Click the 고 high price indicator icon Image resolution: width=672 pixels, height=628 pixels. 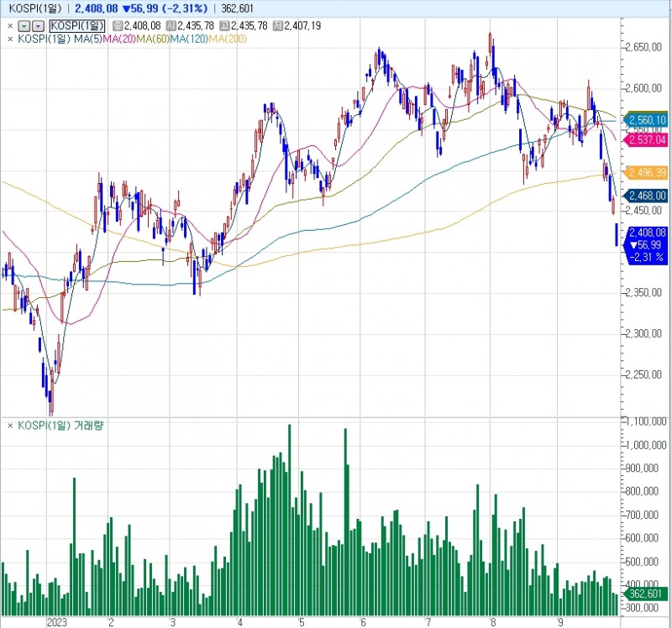pyautogui.click(x=224, y=26)
